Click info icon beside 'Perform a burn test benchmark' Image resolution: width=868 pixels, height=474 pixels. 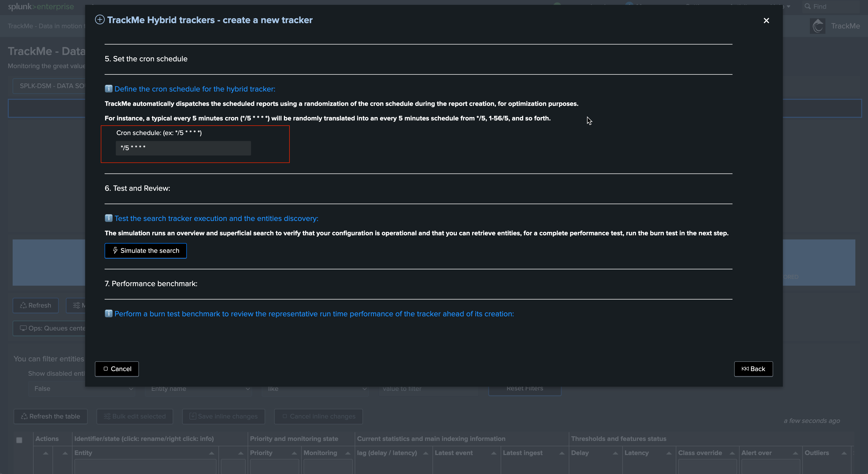pyautogui.click(x=108, y=314)
